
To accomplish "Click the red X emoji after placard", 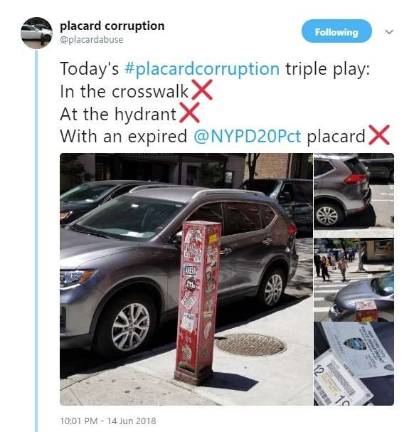I will pyautogui.click(x=379, y=135).
